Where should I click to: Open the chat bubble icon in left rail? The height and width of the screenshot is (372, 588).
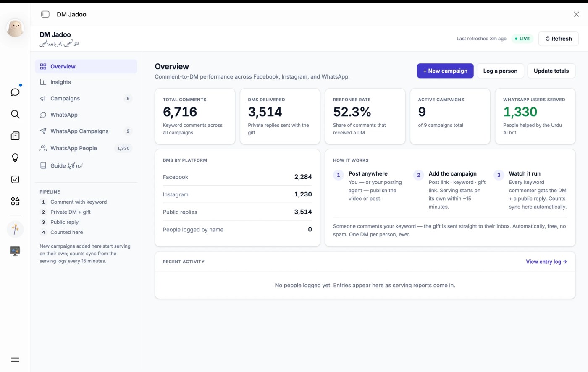tap(15, 92)
